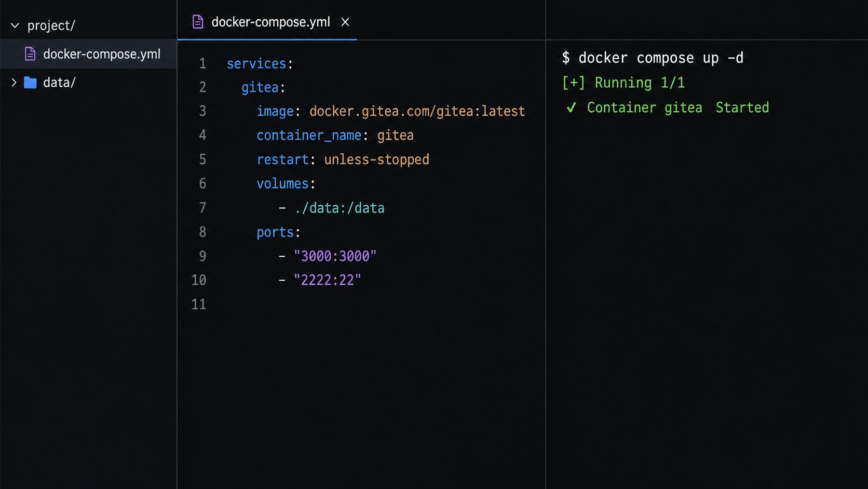Select the project/ root label

tap(51, 25)
